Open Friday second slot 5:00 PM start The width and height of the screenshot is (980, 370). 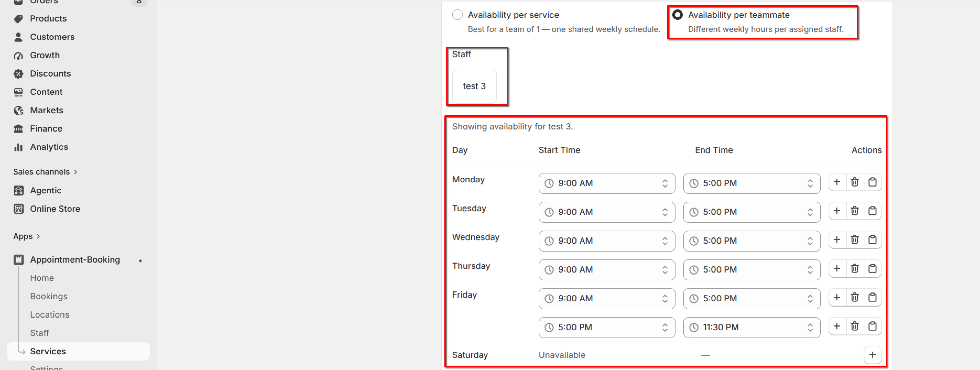point(607,328)
